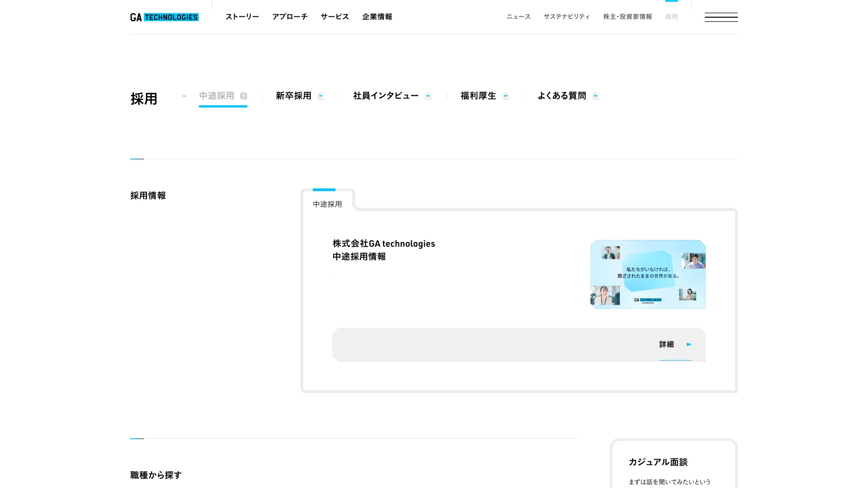Open the ストーリー menu item
The image size is (868, 488).
point(242,17)
